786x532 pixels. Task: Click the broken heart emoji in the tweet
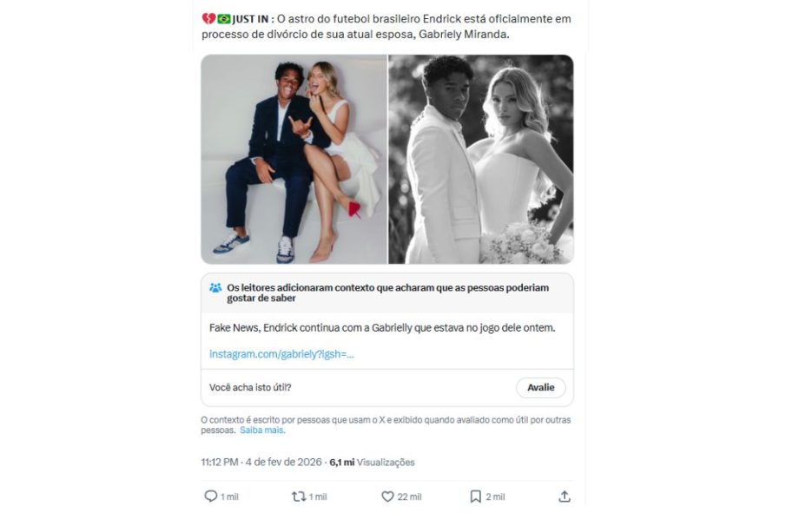click(208, 18)
